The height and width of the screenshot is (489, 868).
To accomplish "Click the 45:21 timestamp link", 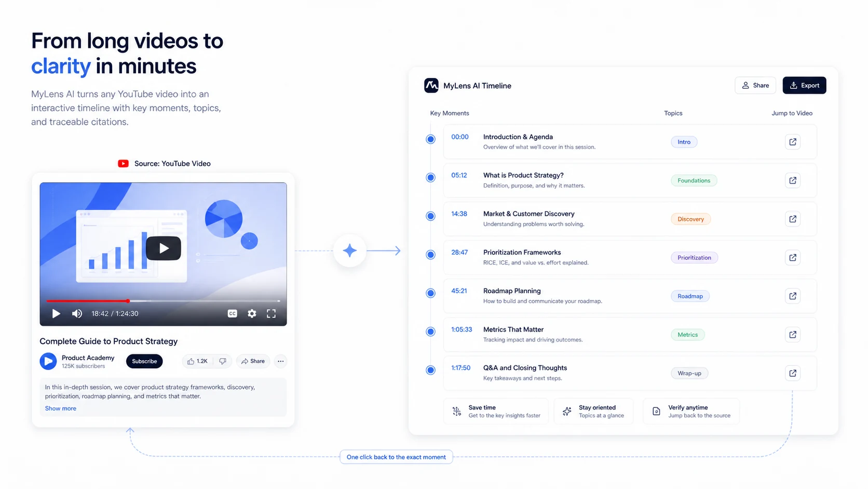I will pos(459,291).
